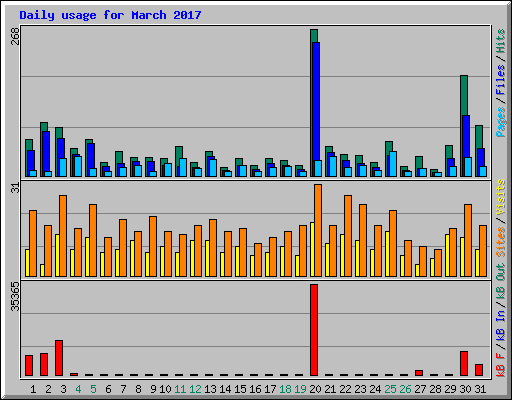Click the green weekend day 18 label
This screenshot has height=400, width=512.
click(x=285, y=389)
